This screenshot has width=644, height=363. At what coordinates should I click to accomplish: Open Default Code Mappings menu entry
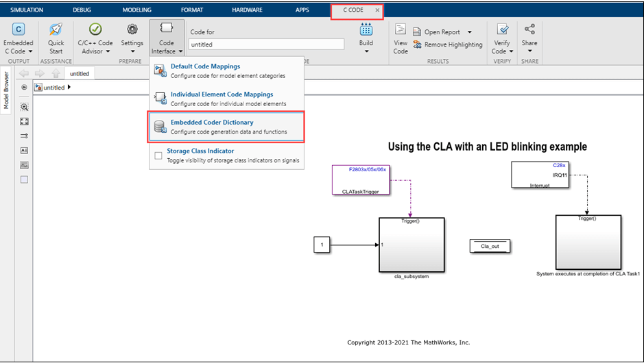click(227, 71)
